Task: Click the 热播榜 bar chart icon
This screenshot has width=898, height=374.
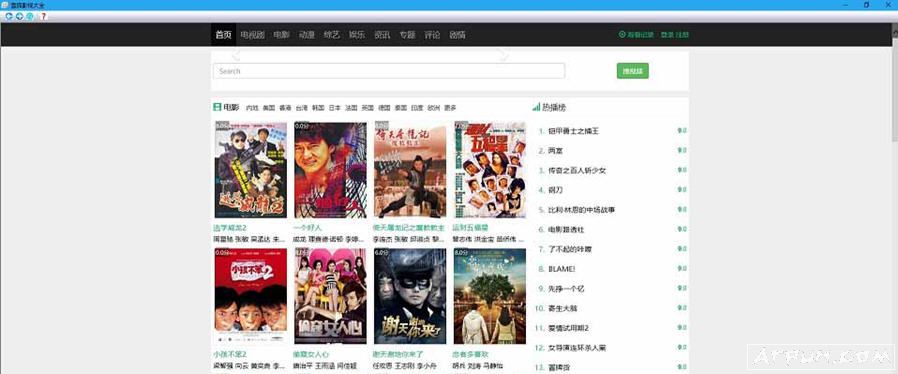Action: (x=536, y=107)
